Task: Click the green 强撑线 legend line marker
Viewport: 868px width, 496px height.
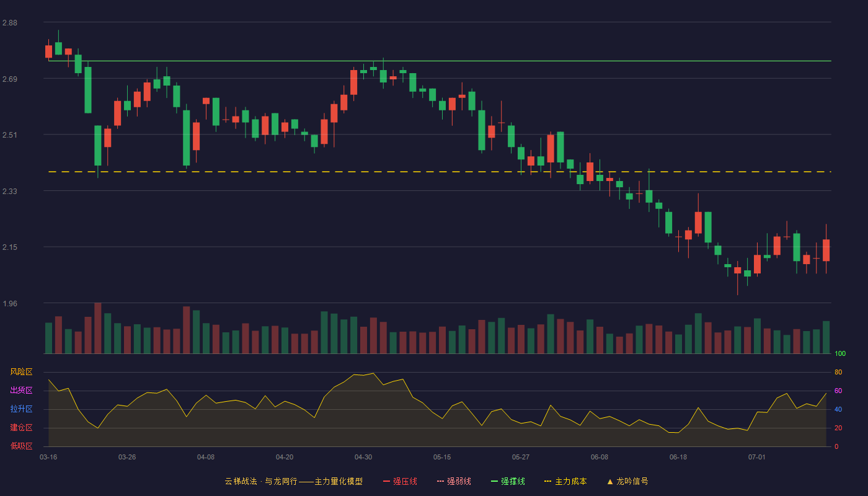Action: click(x=494, y=481)
